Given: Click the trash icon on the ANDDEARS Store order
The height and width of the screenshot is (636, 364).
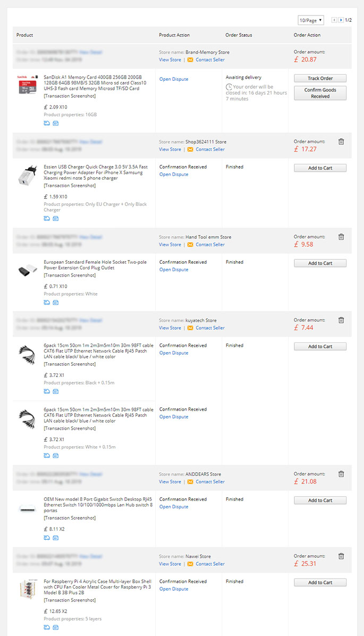Looking at the screenshot, I should [x=341, y=474].
